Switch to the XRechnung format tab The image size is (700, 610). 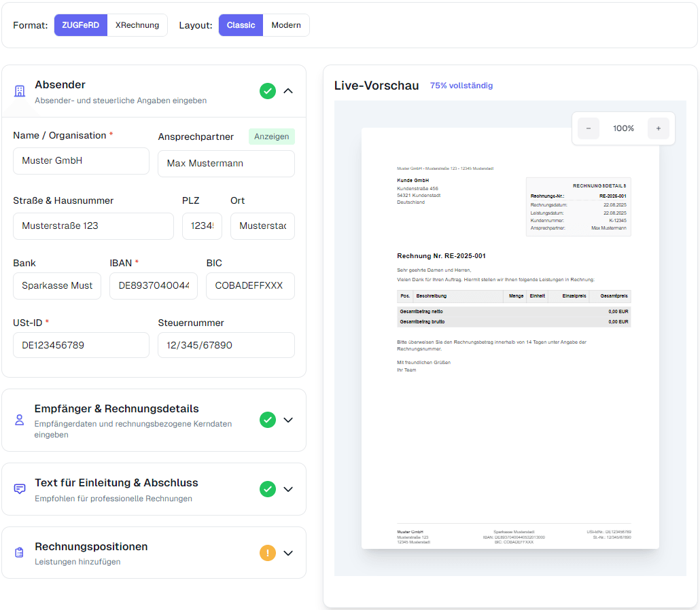point(137,24)
